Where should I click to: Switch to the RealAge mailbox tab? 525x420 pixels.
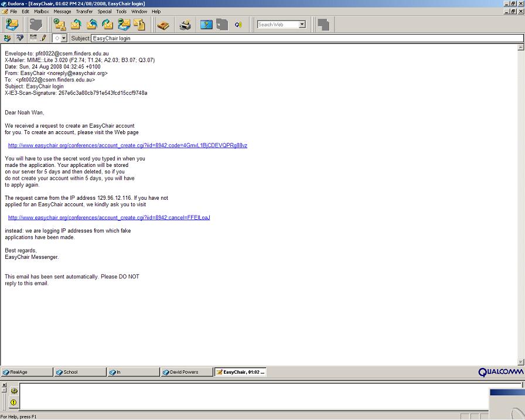click(27, 372)
